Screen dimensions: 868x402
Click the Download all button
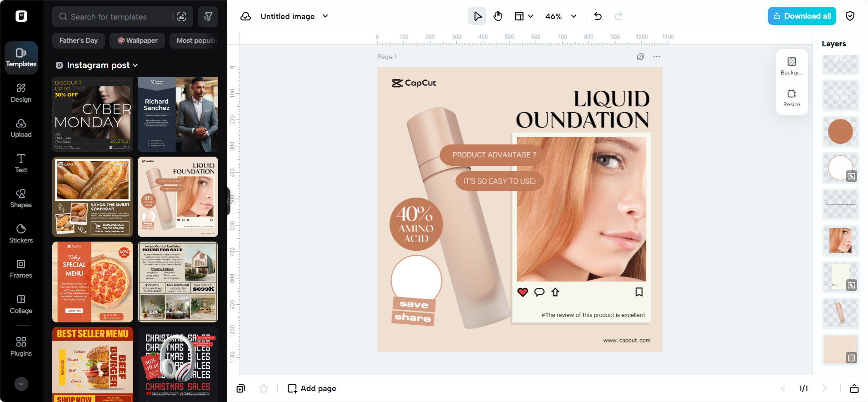[x=802, y=16]
